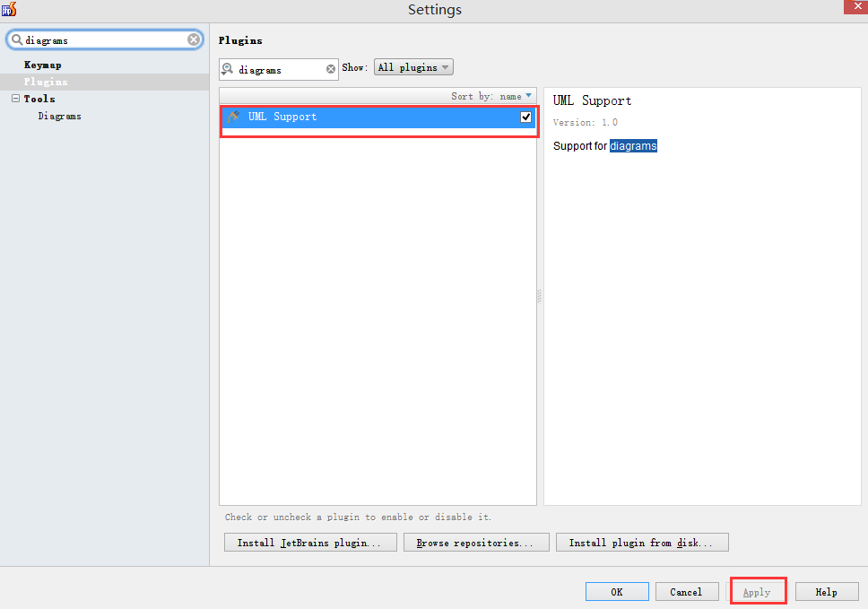Screen dimensions: 868x609
Task: Click the Cancel button
Action: 687,592
